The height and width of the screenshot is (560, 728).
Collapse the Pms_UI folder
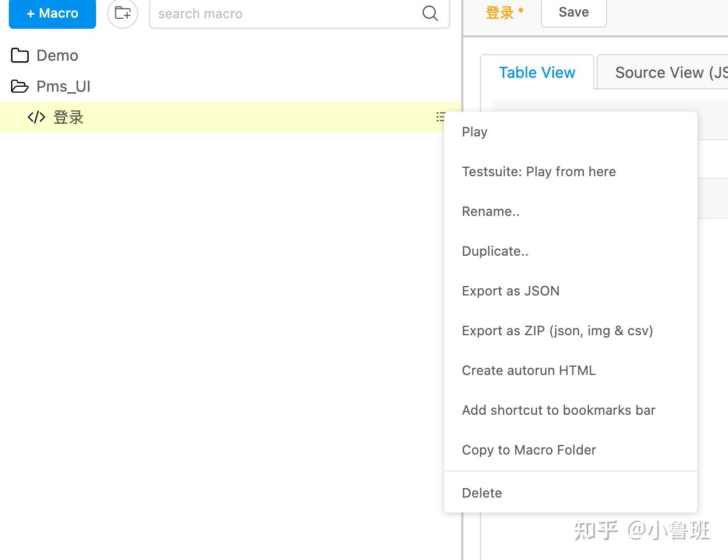click(x=63, y=86)
